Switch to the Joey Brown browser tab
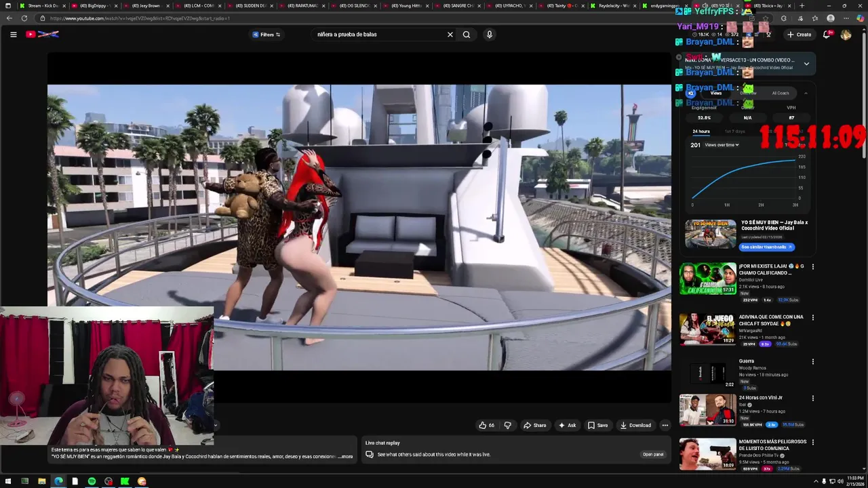This screenshot has height=488, width=868. click(x=146, y=5)
